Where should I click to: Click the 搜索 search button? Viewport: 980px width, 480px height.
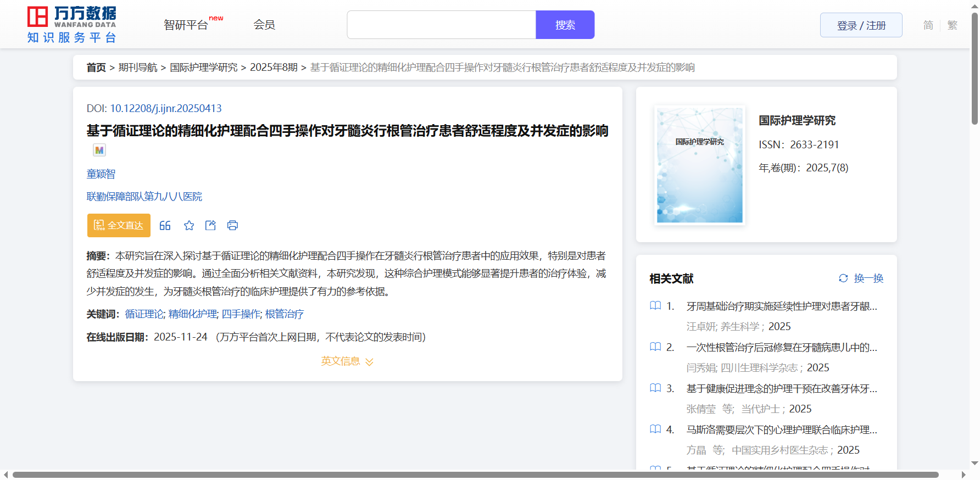coord(565,25)
